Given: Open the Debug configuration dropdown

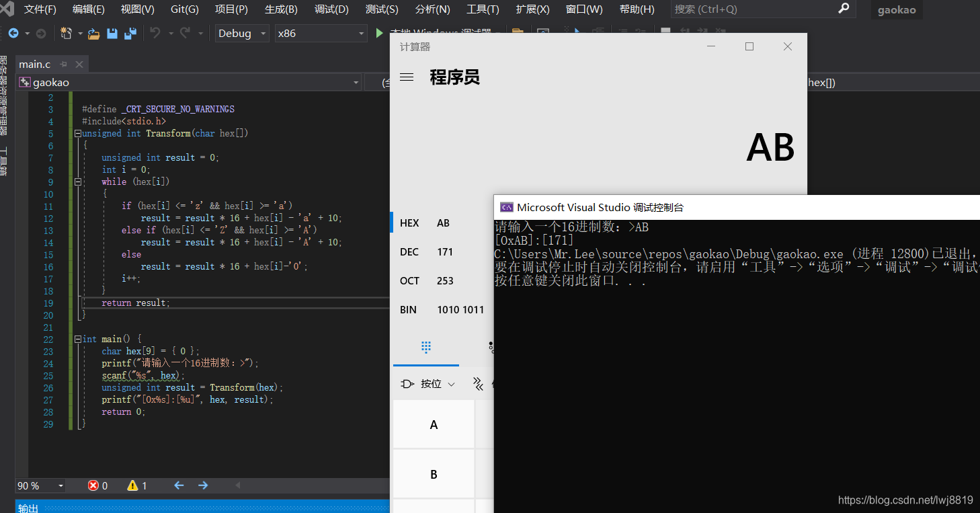Looking at the screenshot, I should (x=242, y=33).
